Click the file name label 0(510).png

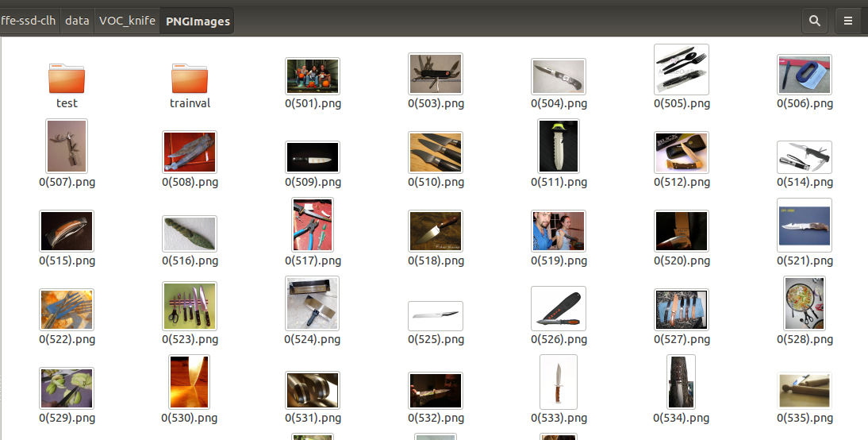[436, 183]
